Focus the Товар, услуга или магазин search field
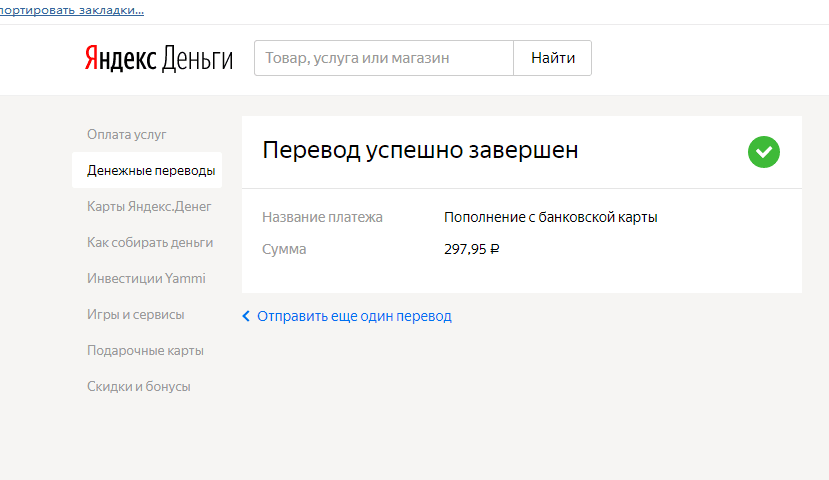 [384, 58]
